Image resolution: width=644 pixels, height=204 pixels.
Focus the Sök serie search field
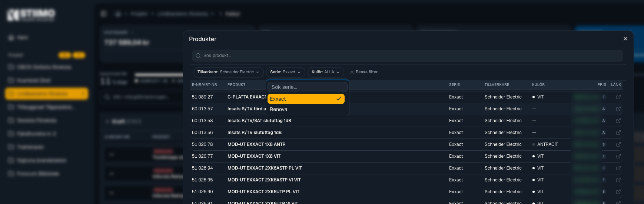pyautogui.click(x=308, y=87)
